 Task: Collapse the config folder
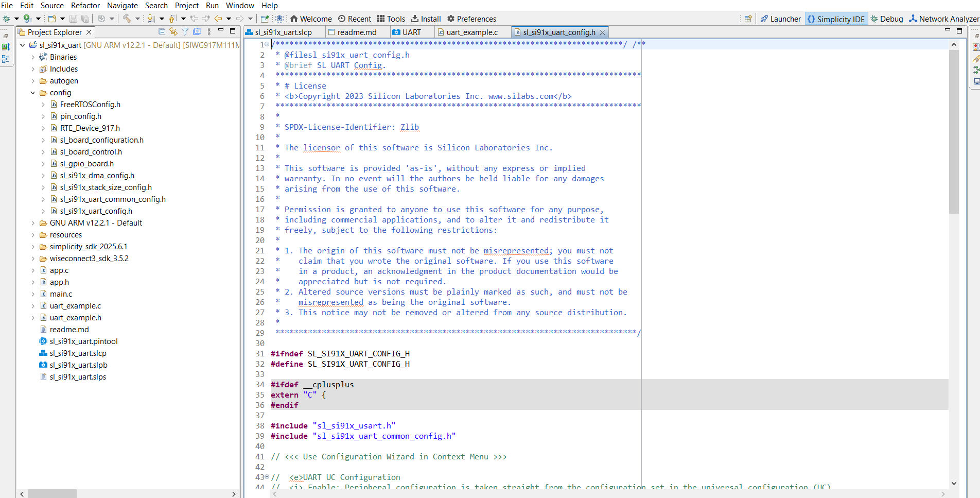click(x=33, y=93)
